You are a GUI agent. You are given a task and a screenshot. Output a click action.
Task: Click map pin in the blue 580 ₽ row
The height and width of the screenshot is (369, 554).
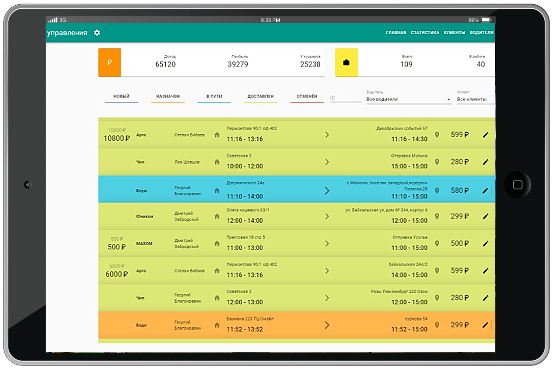tap(437, 191)
